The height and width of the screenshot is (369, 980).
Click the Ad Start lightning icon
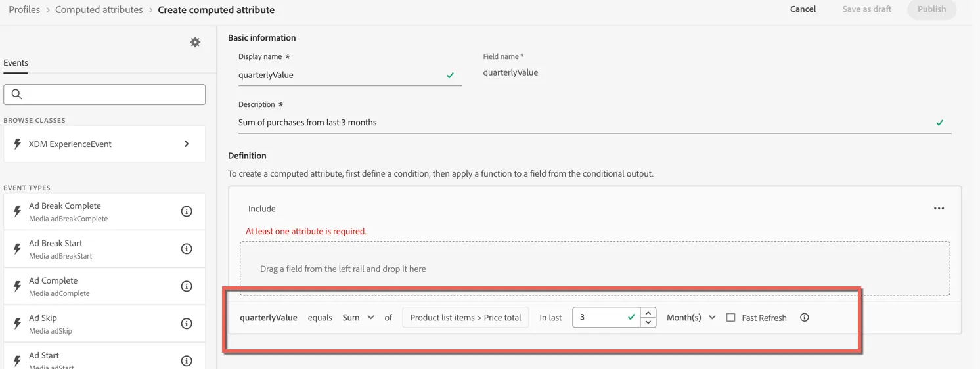pos(18,360)
